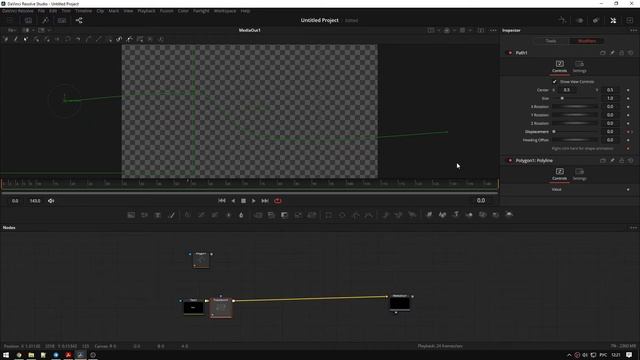The image size is (640, 360).
Task: Add a Polygon mask from the toolbar
Action: 356,215
